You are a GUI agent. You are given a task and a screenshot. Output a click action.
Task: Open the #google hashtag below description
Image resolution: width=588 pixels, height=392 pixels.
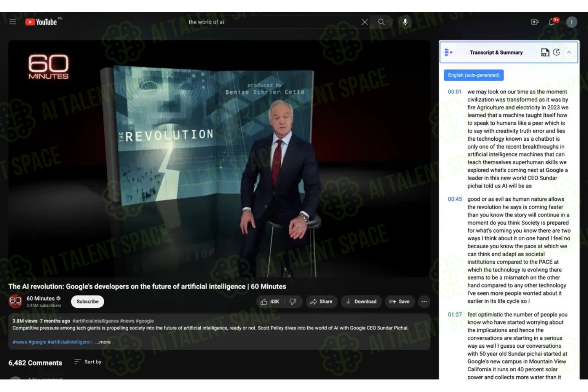[37, 342]
